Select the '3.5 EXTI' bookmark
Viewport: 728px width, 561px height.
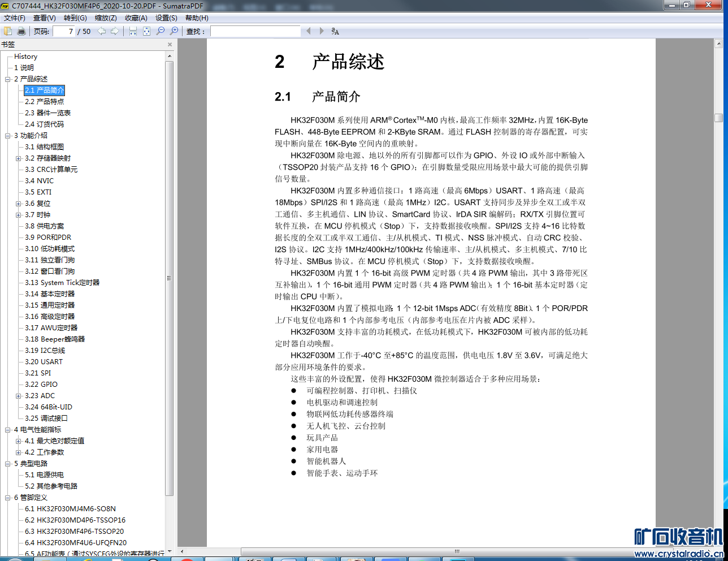(38, 192)
